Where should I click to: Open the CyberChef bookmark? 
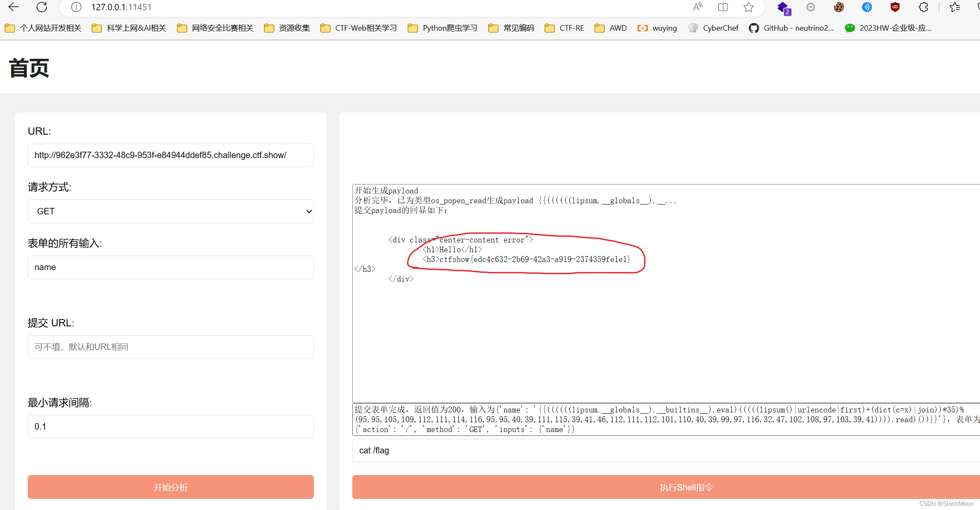coord(713,28)
